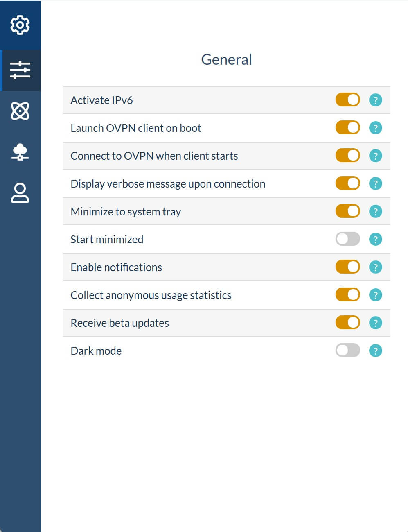The image size is (408, 532).
Task: Show help for Start minimized
Action: [375, 239]
